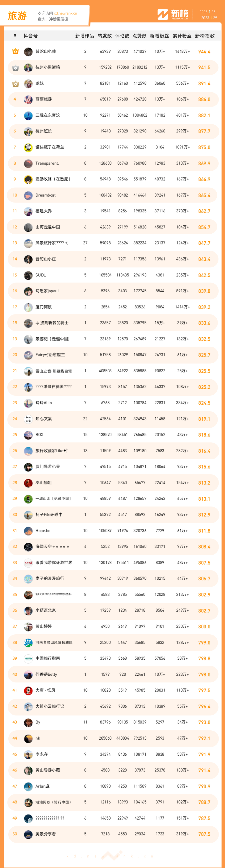Select the 旅游 category tab
The height and width of the screenshot is (868, 225).
17,16
